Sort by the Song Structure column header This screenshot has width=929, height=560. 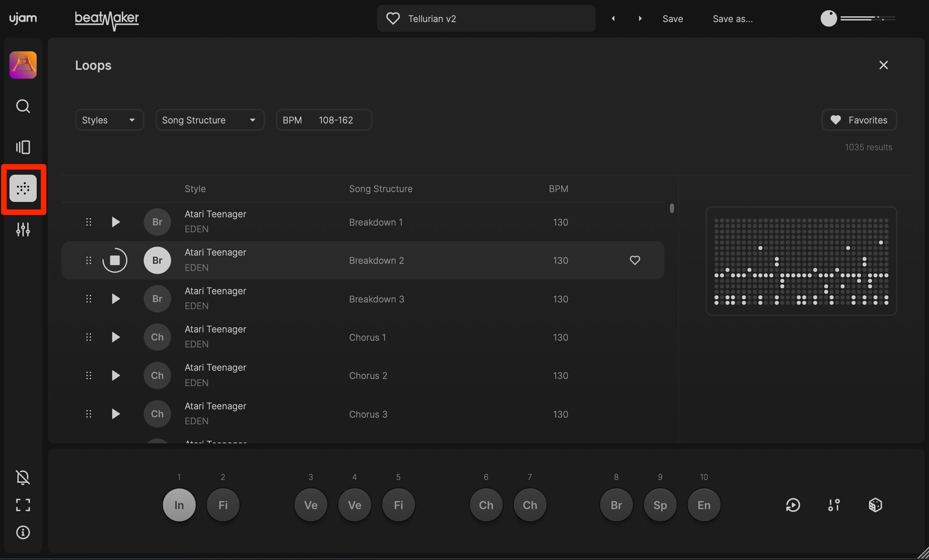(x=381, y=189)
